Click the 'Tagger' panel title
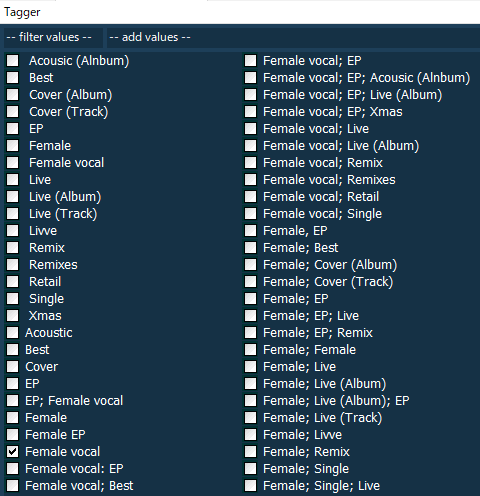The width and height of the screenshot is (480, 496). click(22, 13)
